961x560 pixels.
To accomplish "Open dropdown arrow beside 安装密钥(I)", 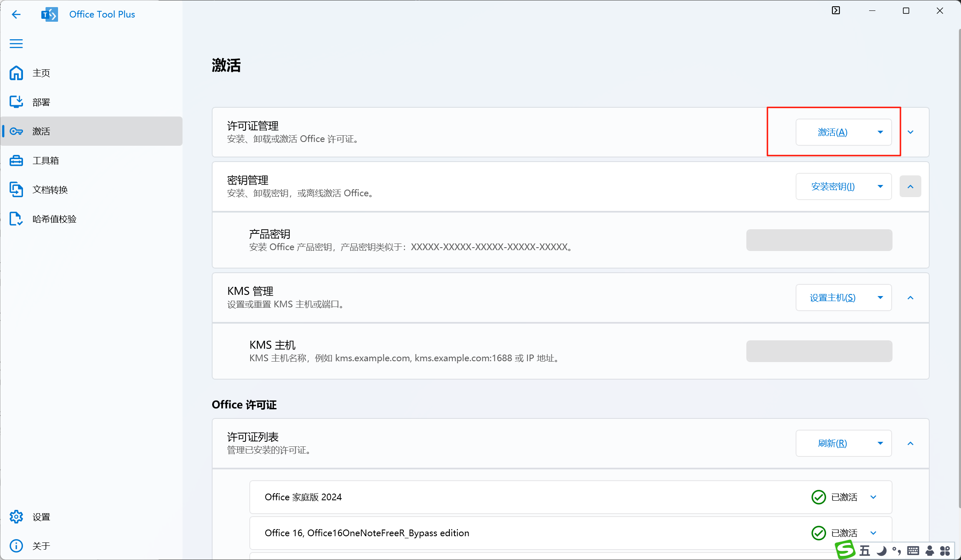I will pos(880,187).
